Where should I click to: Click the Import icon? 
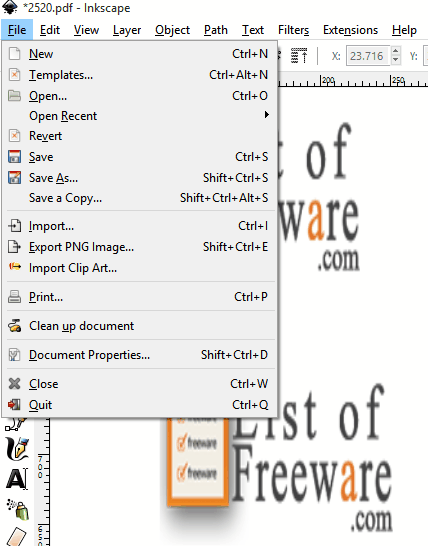14,226
